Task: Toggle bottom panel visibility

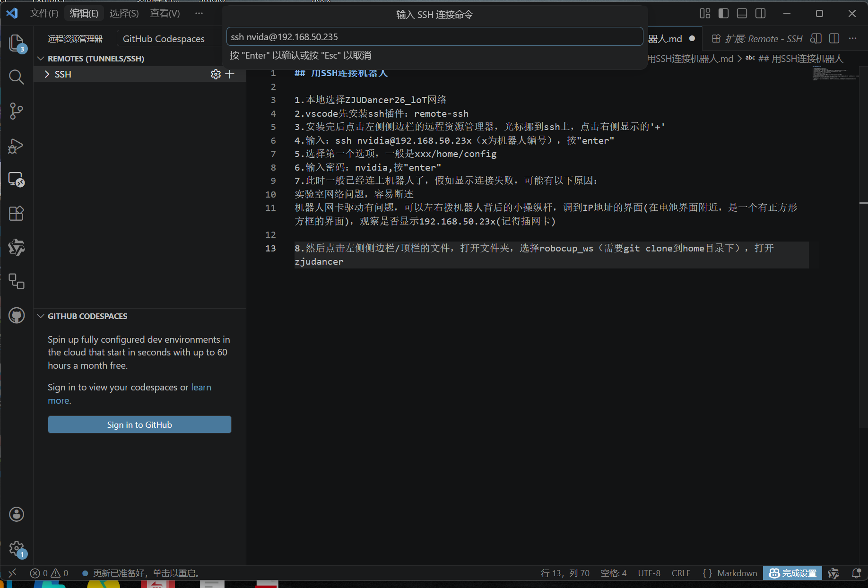Action: click(x=742, y=13)
